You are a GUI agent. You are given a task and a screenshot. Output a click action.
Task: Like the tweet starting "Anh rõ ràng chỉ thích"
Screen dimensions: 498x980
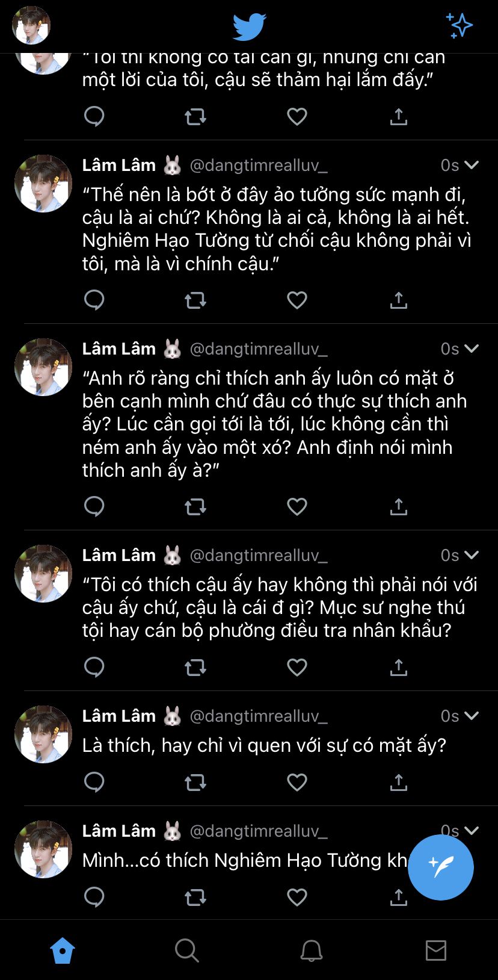coord(297,507)
